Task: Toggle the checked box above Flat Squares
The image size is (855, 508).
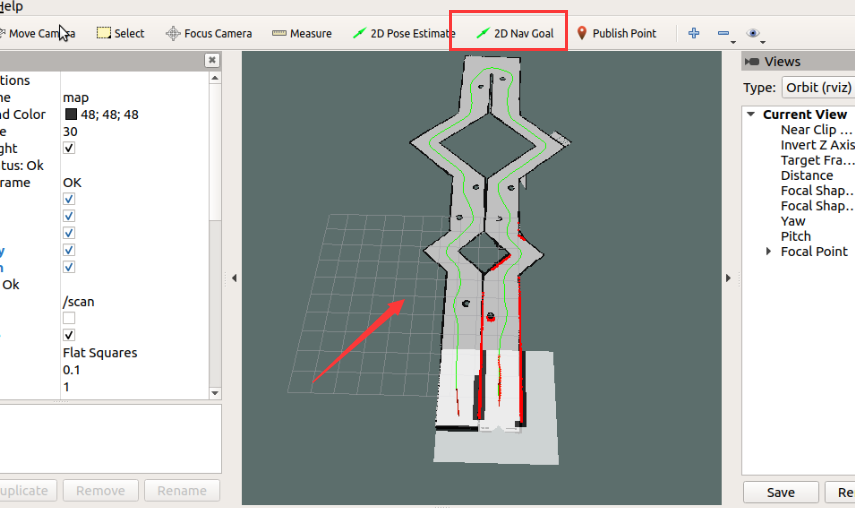Action: pos(69,335)
